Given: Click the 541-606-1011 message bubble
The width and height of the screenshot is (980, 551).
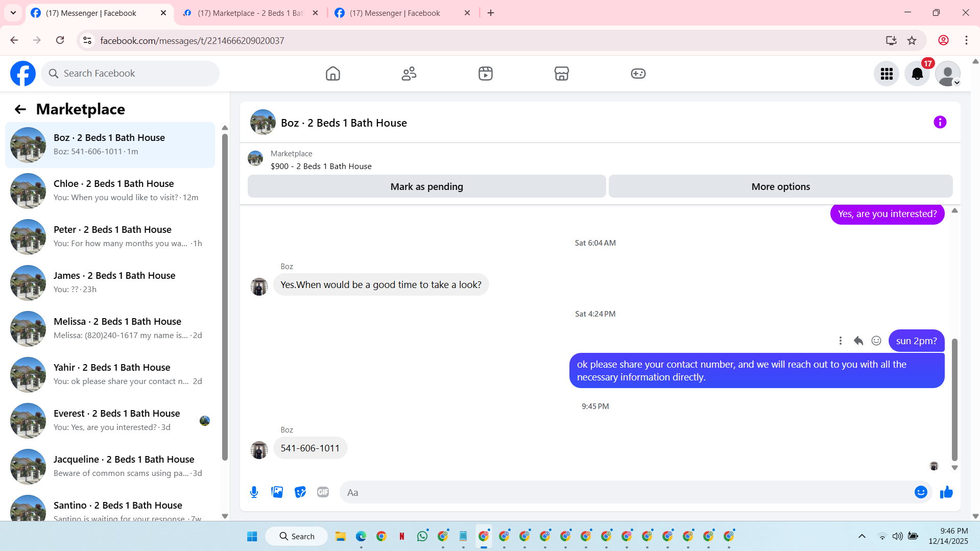Looking at the screenshot, I should (x=310, y=448).
